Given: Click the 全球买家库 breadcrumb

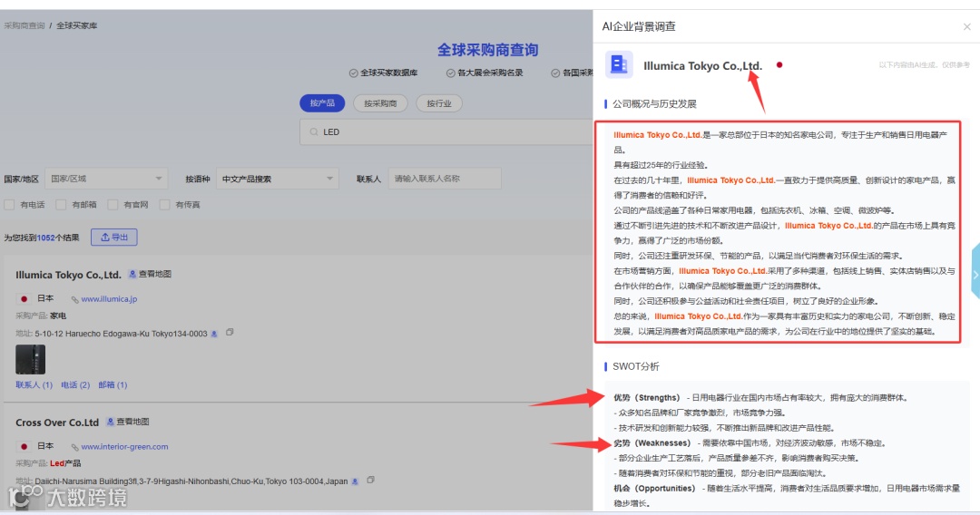Looking at the screenshot, I should 77,25.
